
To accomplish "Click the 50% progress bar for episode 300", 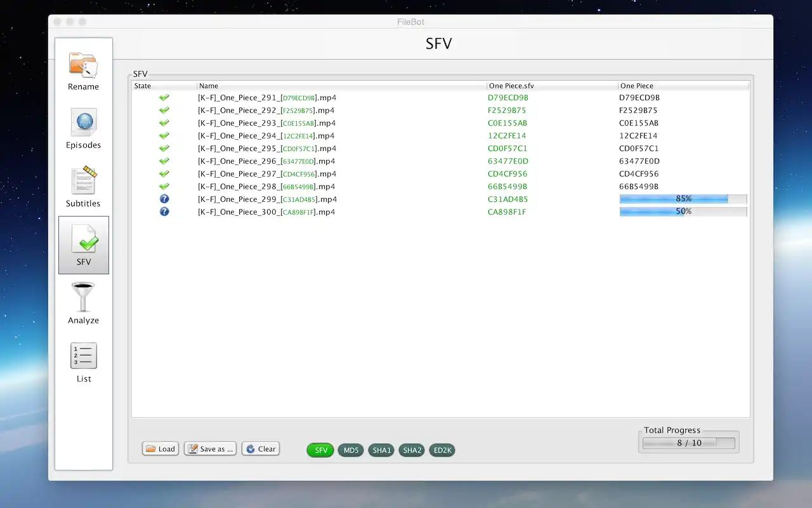I will 683,211.
